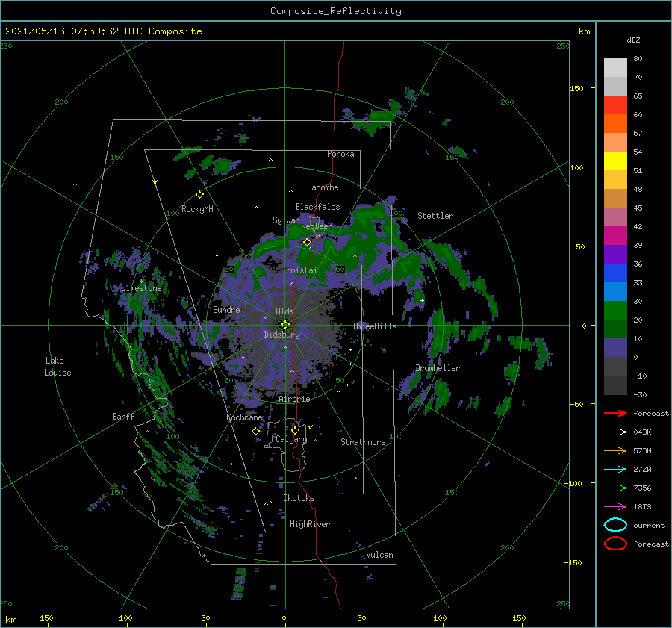The height and width of the screenshot is (628, 672).
Task: Click the Limestone label
Action: click(x=141, y=288)
